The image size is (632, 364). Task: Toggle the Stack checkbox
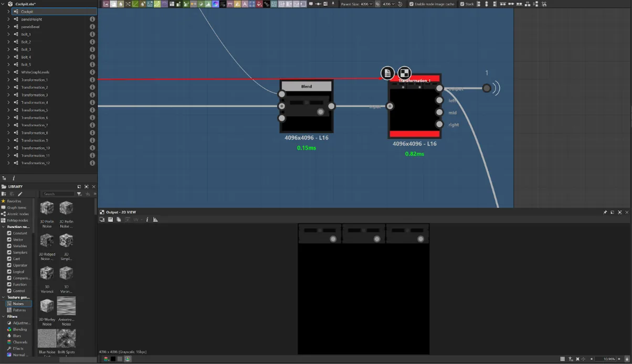click(462, 4)
